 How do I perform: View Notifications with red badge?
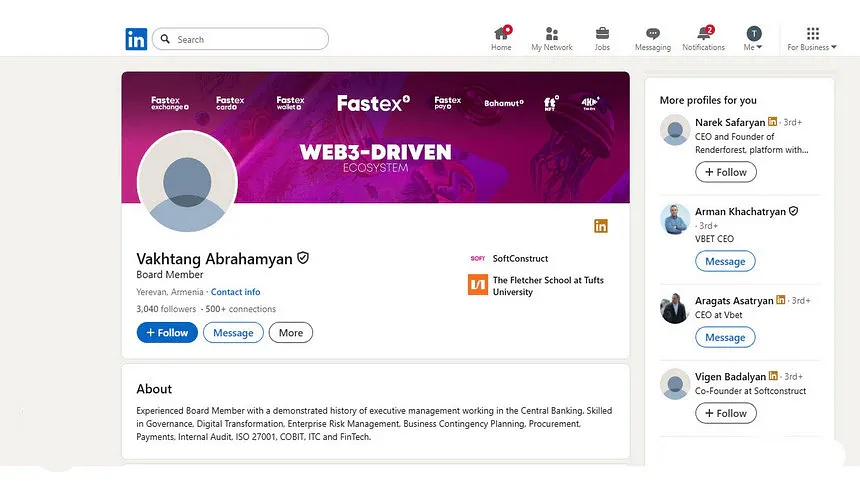point(704,38)
